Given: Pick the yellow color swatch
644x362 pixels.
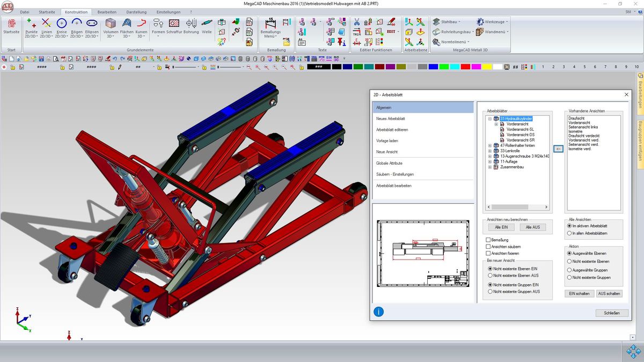Looking at the screenshot, I should pyautogui.click(x=486, y=67).
